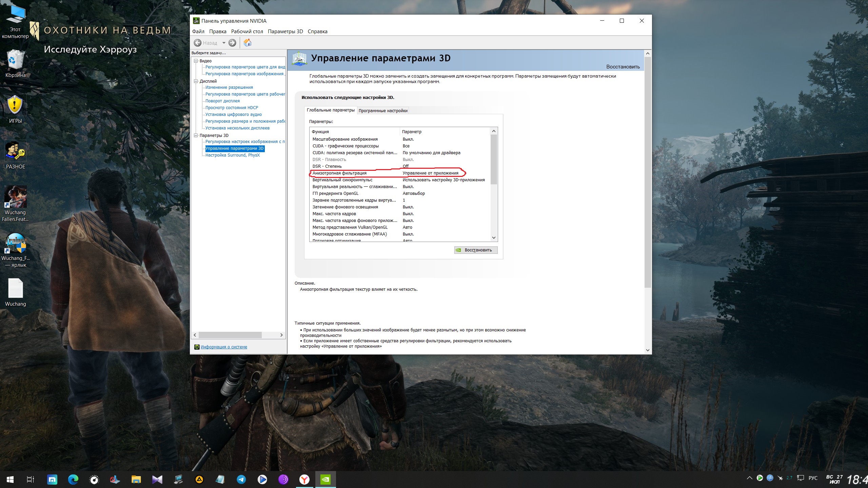Screen dimensions: 868x488
Task: Click the Home icon in NVIDIA toolbar
Action: (248, 43)
